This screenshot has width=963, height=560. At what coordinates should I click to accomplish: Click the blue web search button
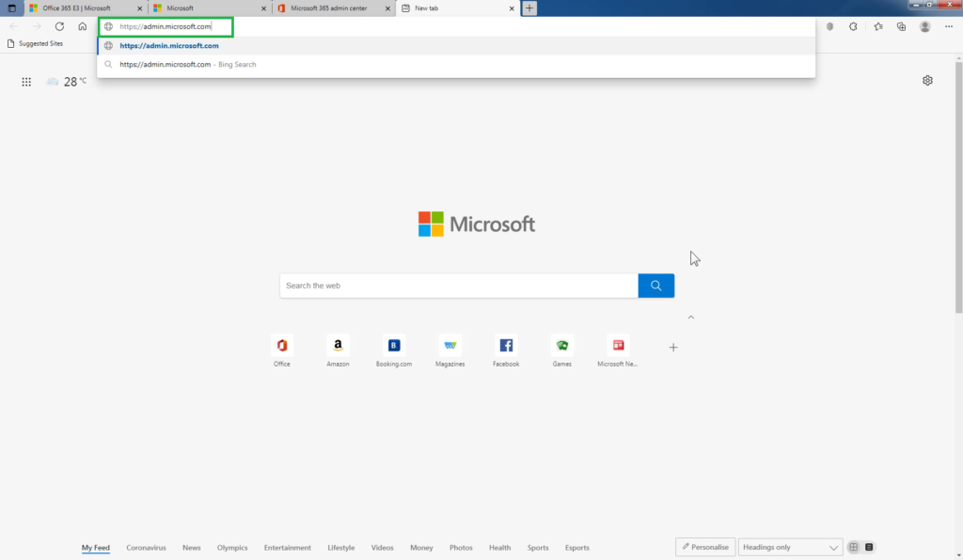click(655, 286)
